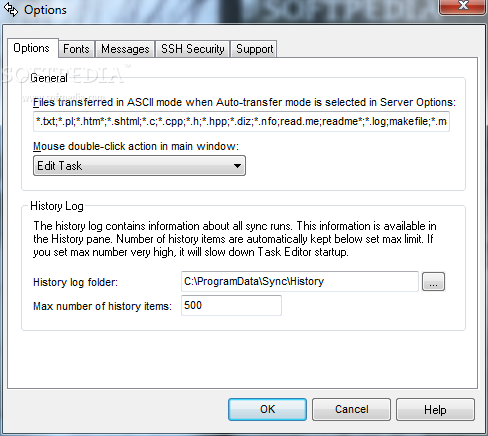This screenshot has width=488, height=436.
Task: Click the 'Mouse double-click action in main window' label
Action: [136, 146]
